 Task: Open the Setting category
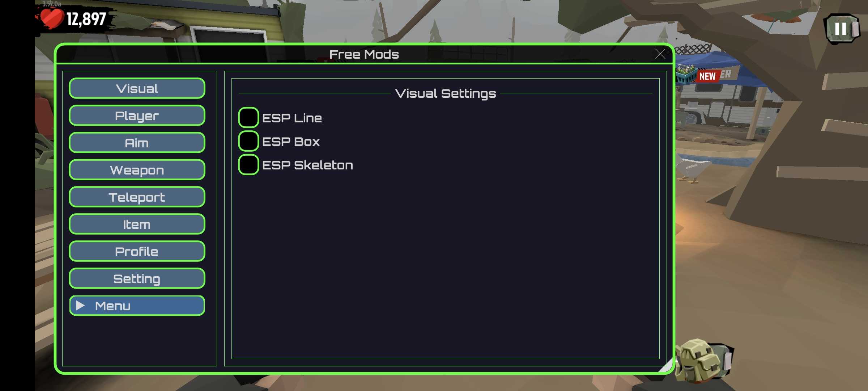137,278
